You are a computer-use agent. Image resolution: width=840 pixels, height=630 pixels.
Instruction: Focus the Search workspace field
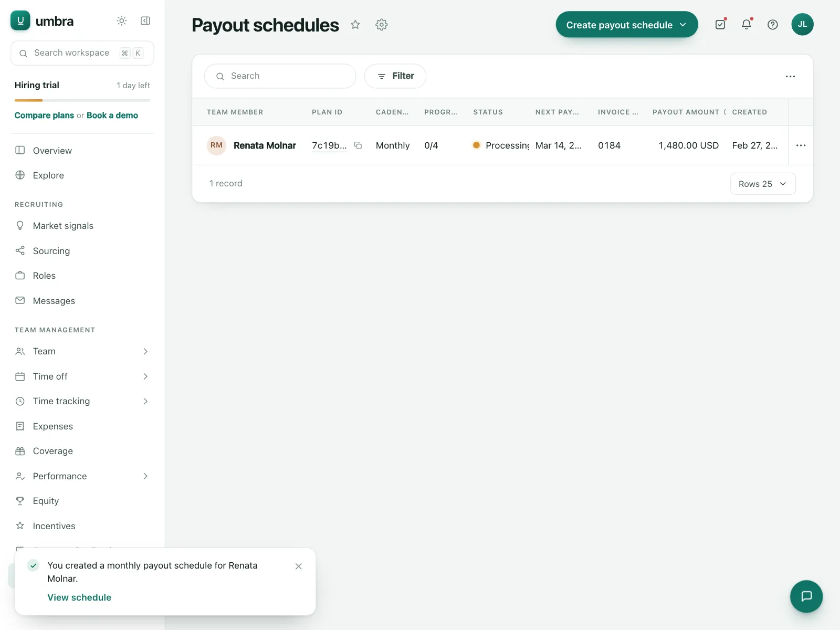[x=82, y=53]
